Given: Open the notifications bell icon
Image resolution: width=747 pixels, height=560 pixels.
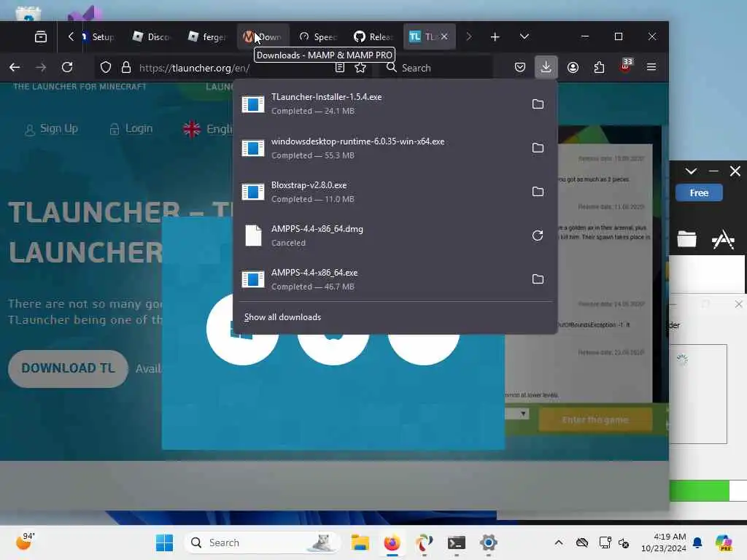Looking at the screenshot, I should pos(697,542).
